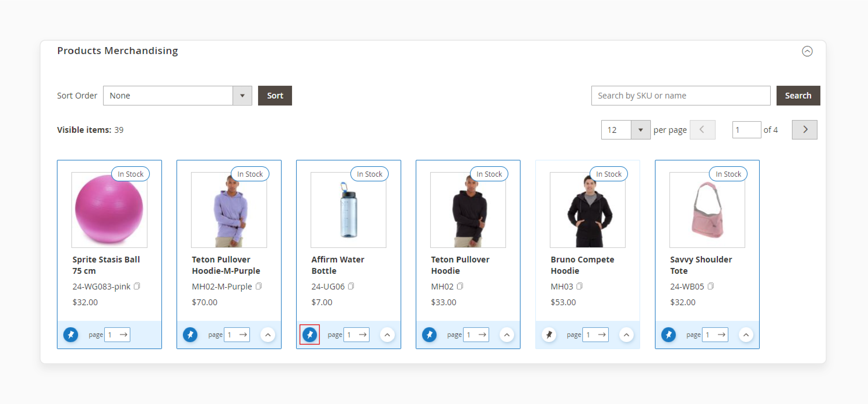The image size is (868, 404).
Task: Go to the previous page of products
Action: [x=703, y=130]
